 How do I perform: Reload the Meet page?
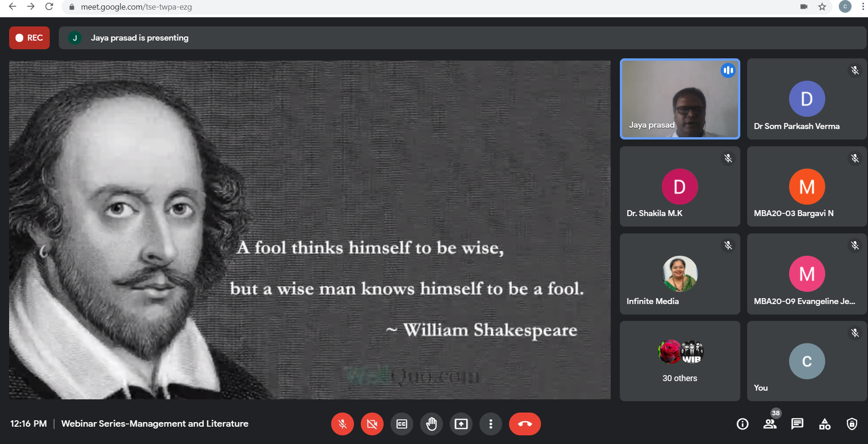(x=49, y=7)
